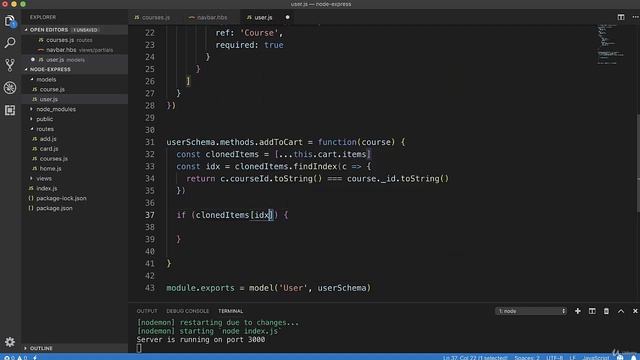Select the terminal dropdown showing 1: node
Screen dimensions: 640x360
click(x=531, y=311)
